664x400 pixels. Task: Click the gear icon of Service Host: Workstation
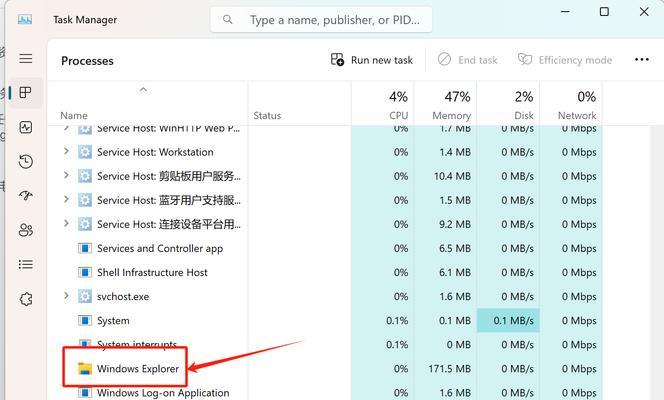point(85,152)
